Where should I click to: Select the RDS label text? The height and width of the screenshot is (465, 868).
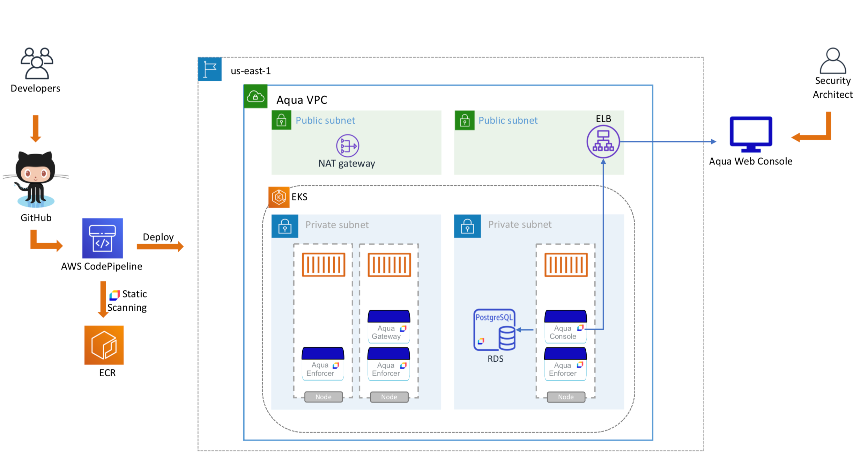pyautogui.click(x=495, y=359)
